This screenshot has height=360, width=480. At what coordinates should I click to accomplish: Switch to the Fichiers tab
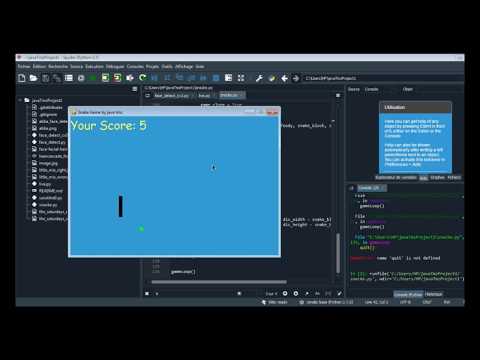pyautogui.click(x=454, y=178)
